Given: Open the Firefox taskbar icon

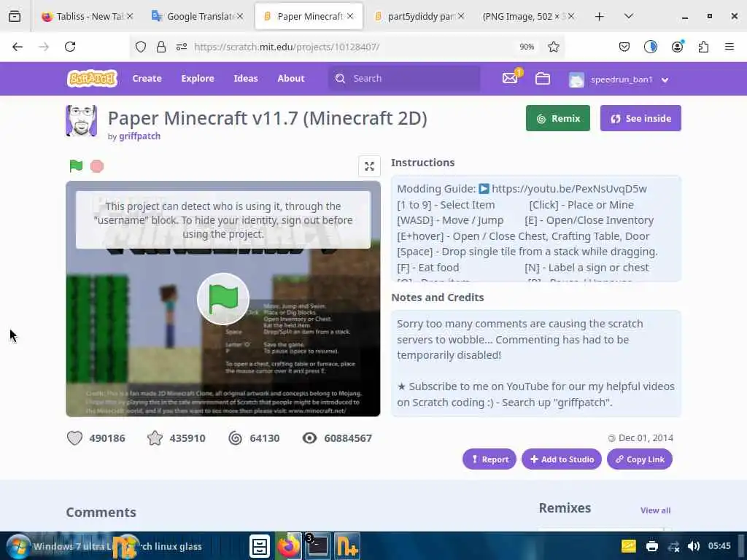Looking at the screenshot, I should click(289, 546).
